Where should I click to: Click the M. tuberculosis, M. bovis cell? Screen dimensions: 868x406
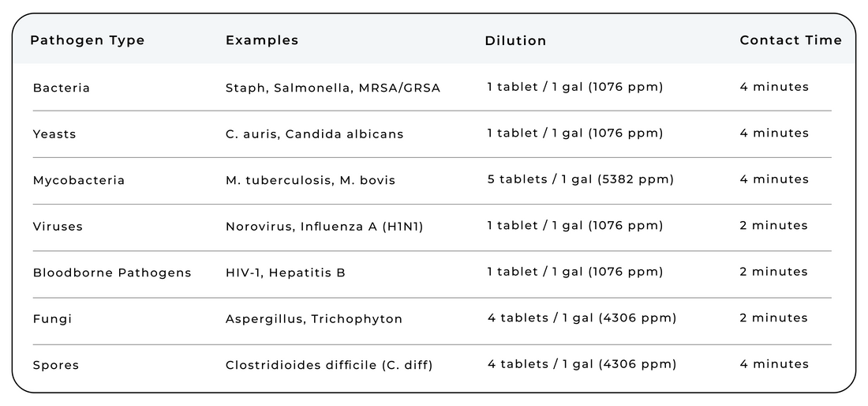click(x=310, y=180)
